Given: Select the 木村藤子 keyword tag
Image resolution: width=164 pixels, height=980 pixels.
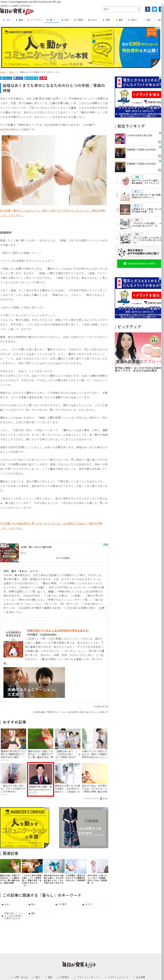Looking at the screenshot, I should [x=66, y=904].
